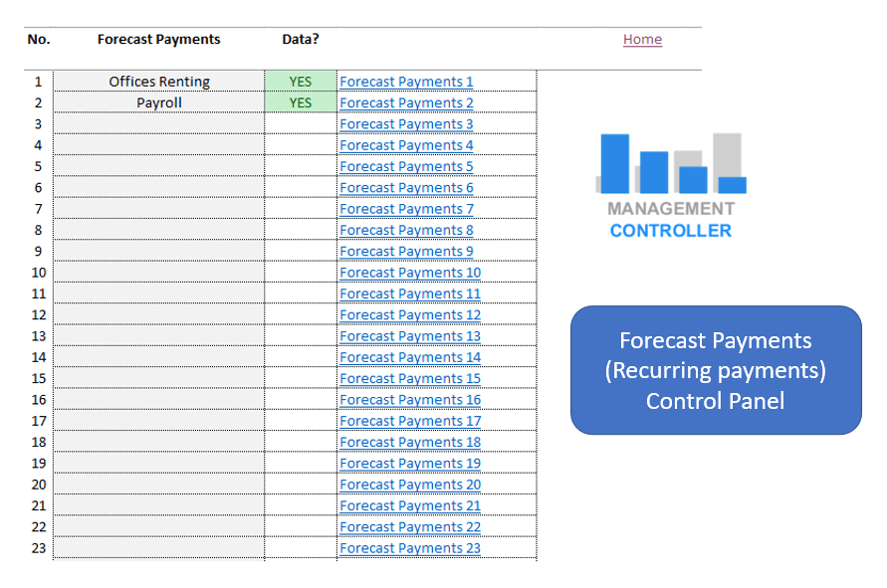Open the Forecast Payments 23 link

409,548
